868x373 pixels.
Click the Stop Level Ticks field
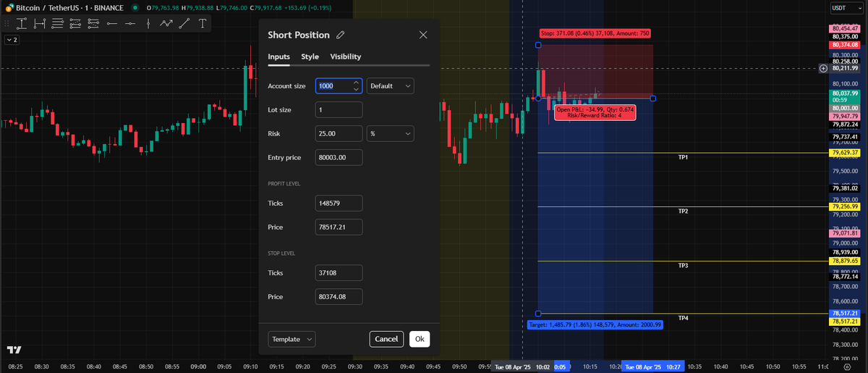coord(339,273)
